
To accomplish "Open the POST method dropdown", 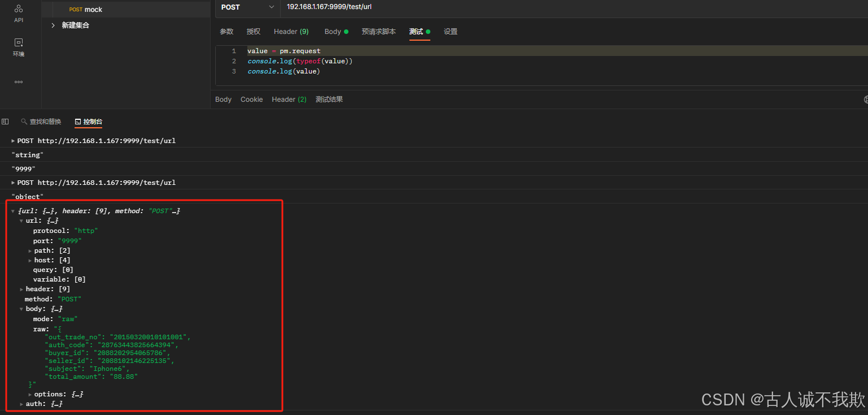I will coord(247,7).
